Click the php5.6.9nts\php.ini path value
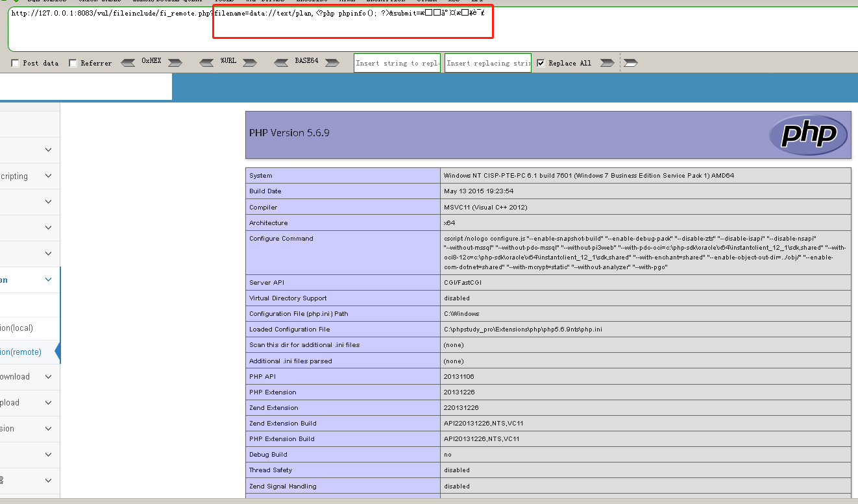The image size is (858, 504). tap(523, 330)
